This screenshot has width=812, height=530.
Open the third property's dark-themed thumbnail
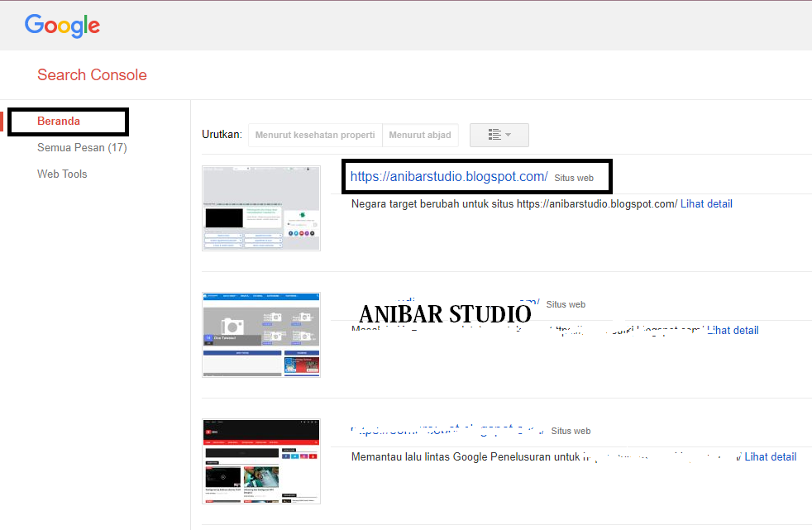tap(261, 461)
